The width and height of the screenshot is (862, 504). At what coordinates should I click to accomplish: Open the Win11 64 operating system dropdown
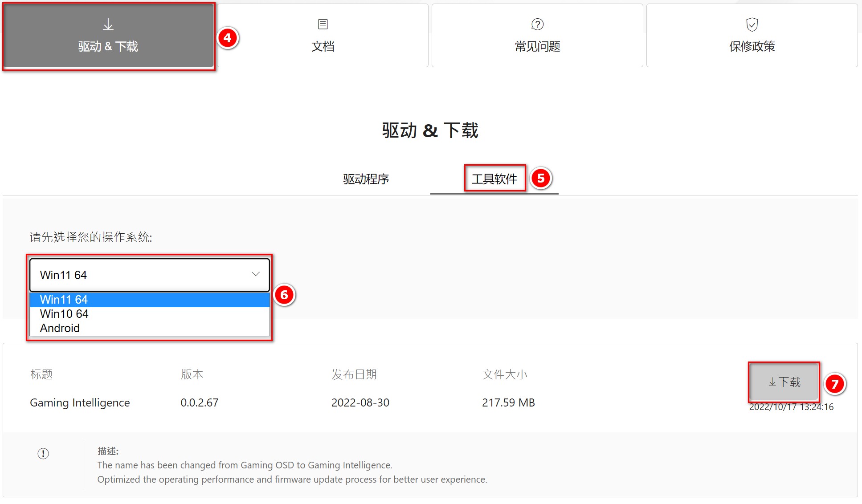tap(150, 275)
